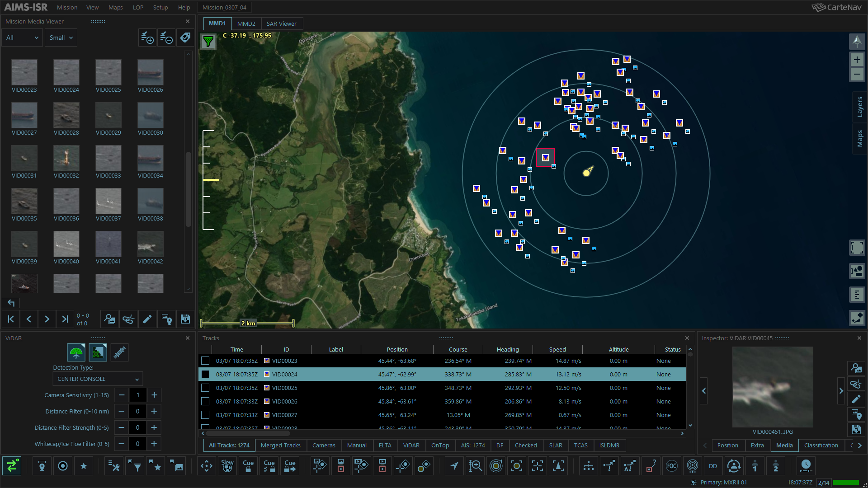The height and width of the screenshot is (488, 868).
Task: Advance the inspector tabs with right arrow
Action: 859,445
